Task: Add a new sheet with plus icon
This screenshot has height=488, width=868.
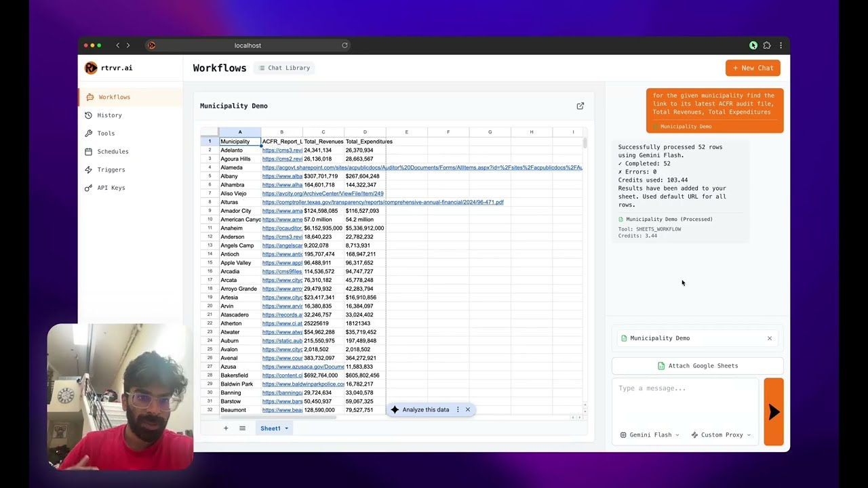Action: click(x=226, y=428)
